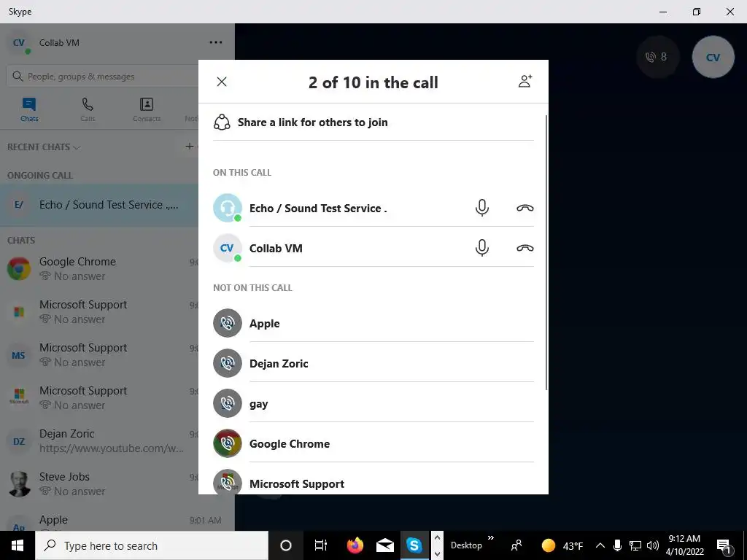Expand the Desktop toolbar chevron
The width and height of the screenshot is (747, 560).
coord(491,538)
